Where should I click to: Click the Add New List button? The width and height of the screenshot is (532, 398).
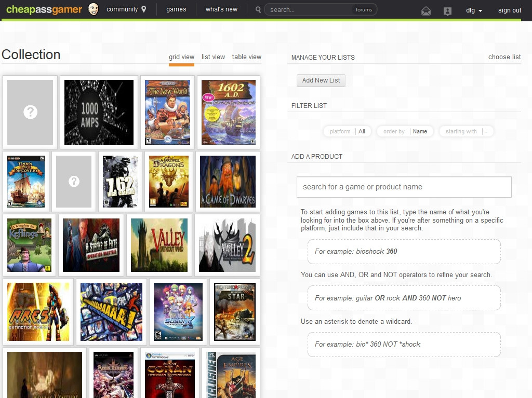coord(321,80)
